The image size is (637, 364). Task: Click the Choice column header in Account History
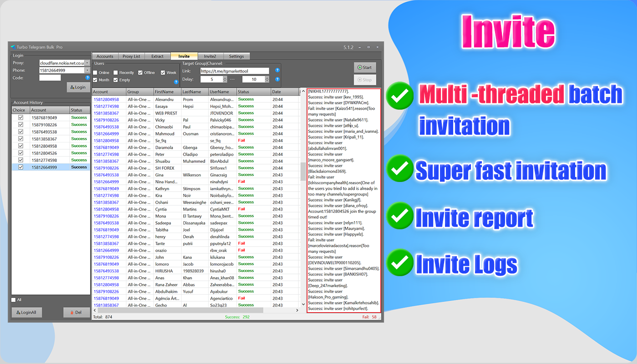[x=20, y=110]
